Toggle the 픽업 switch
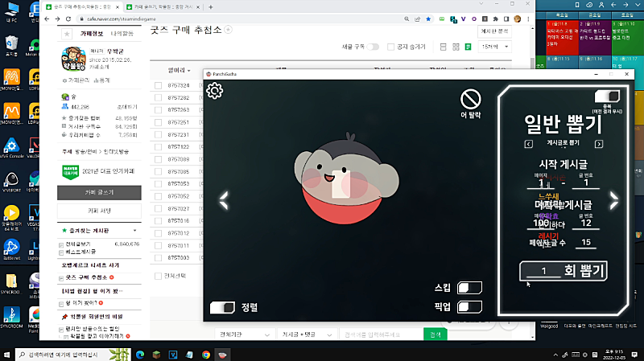The height and width of the screenshot is (361, 644). [469, 307]
